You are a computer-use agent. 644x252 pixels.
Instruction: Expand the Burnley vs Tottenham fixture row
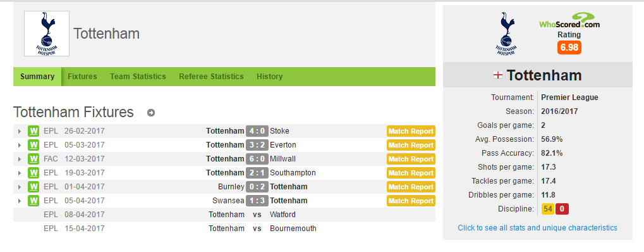click(20, 187)
